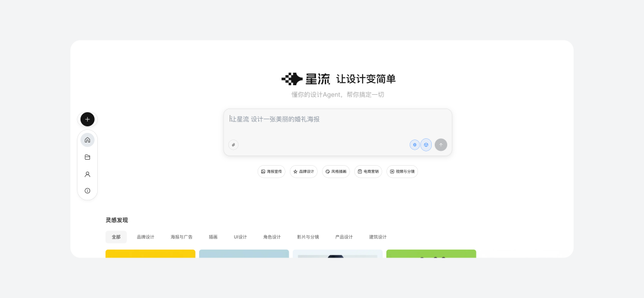Toggle the blue cube option in prompt box
Screen dimensions: 644x298
tap(426, 145)
